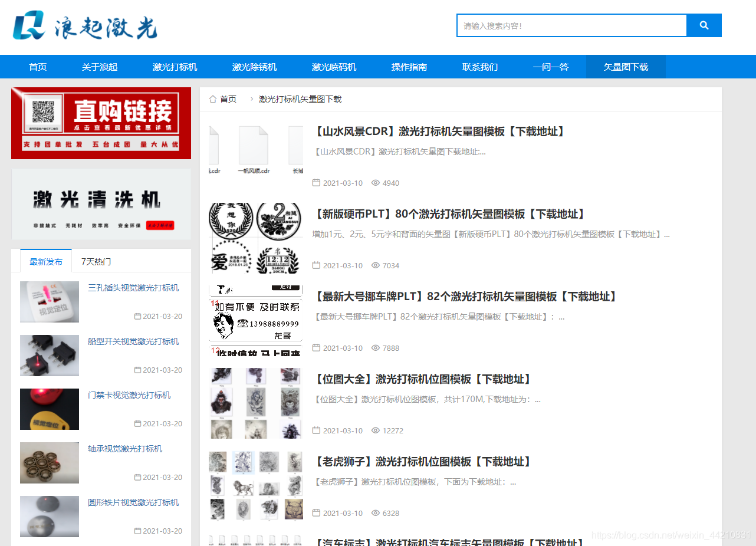The height and width of the screenshot is (546, 756).
Task: Click calendar icon beside 12272 views article
Action: click(x=316, y=430)
